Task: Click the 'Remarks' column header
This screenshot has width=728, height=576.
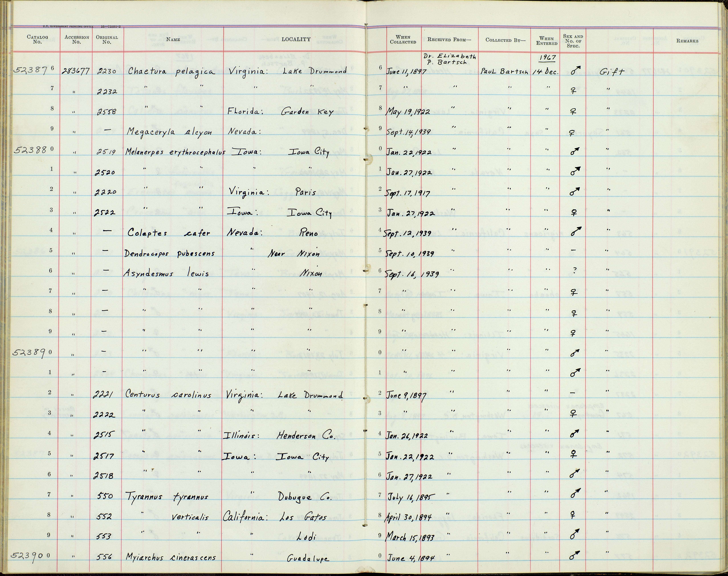Action: point(687,41)
